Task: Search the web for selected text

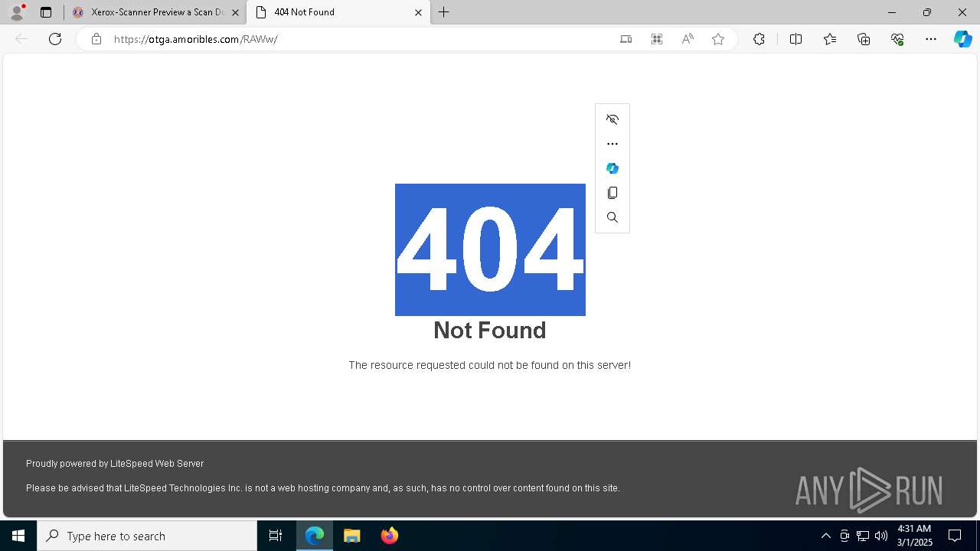Action: tap(612, 217)
